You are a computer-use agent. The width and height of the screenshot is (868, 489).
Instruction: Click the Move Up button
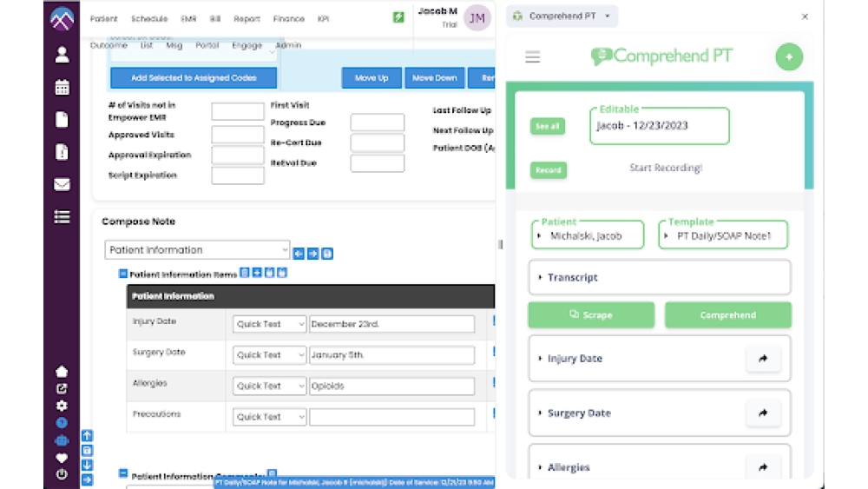click(x=371, y=78)
